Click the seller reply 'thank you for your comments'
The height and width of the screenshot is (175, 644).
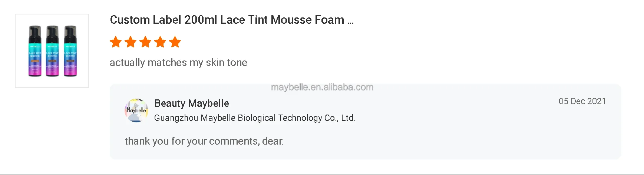[204, 141]
